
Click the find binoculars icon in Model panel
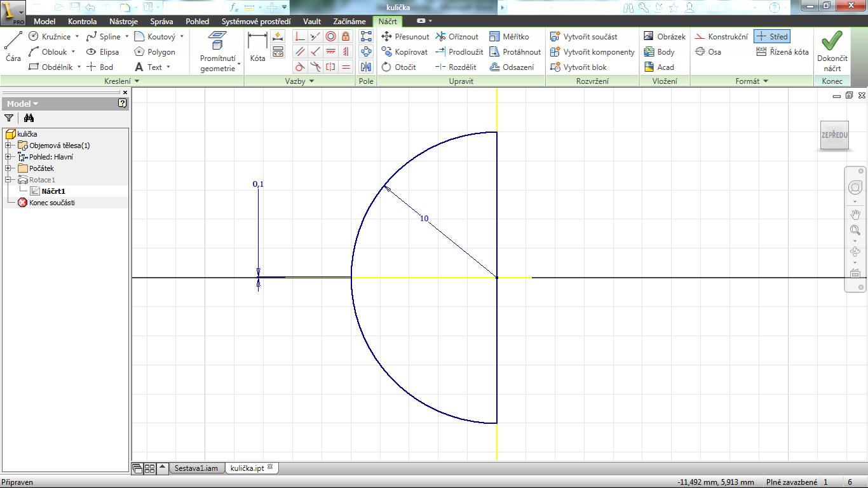point(29,118)
